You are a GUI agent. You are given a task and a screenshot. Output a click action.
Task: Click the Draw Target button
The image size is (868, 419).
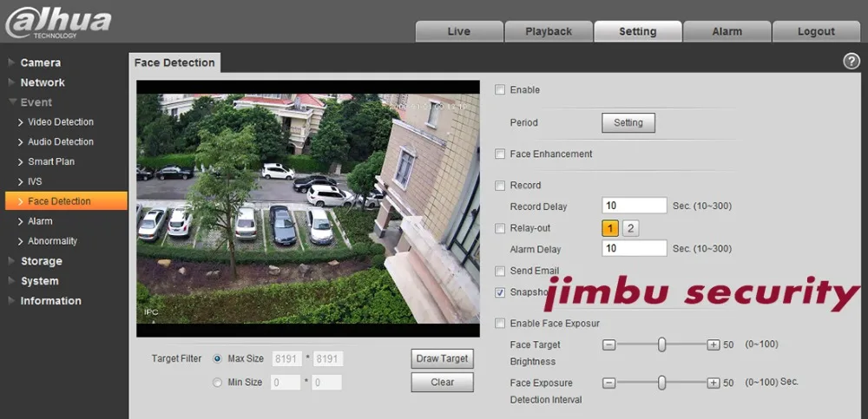coord(443,358)
